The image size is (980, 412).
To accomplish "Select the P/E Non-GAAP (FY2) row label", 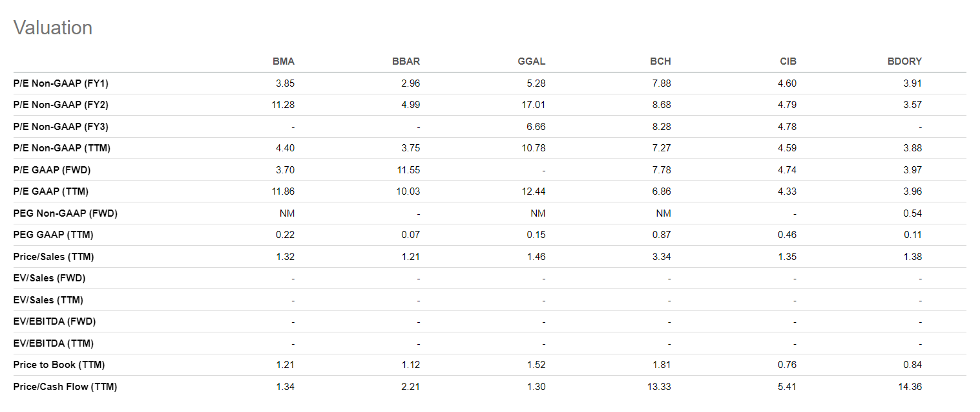I will click(x=62, y=105).
